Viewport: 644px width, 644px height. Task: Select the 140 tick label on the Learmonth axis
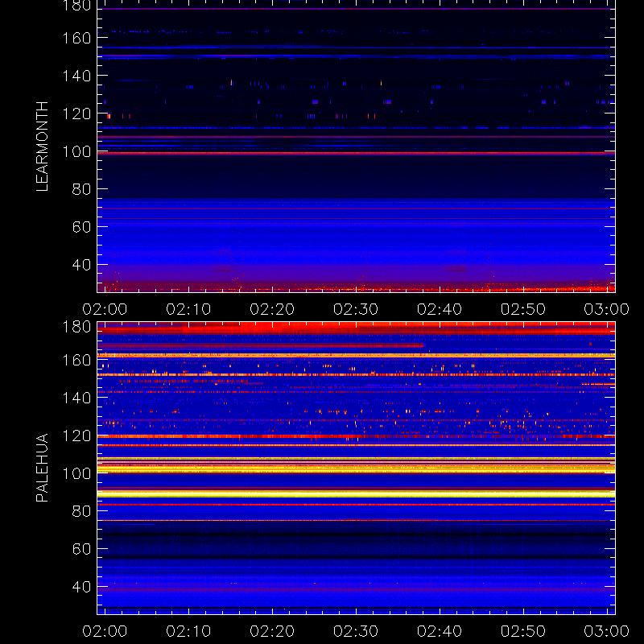pos(76,76)
